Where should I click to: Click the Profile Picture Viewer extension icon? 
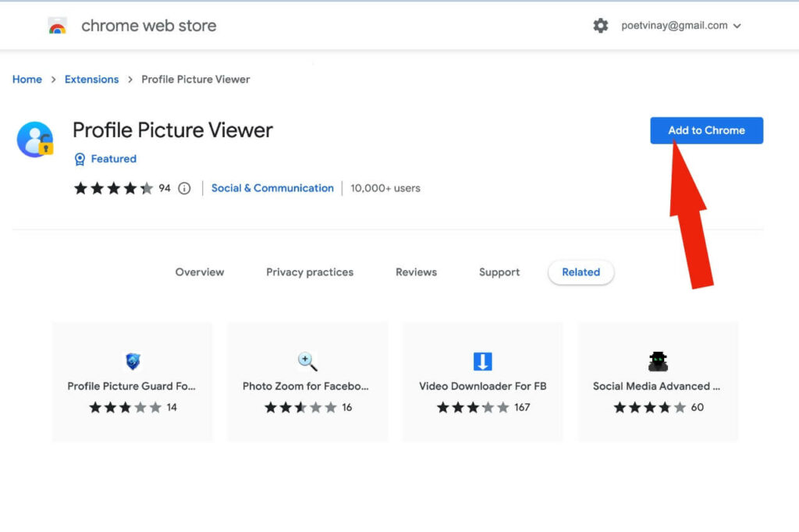click(35, 139)
